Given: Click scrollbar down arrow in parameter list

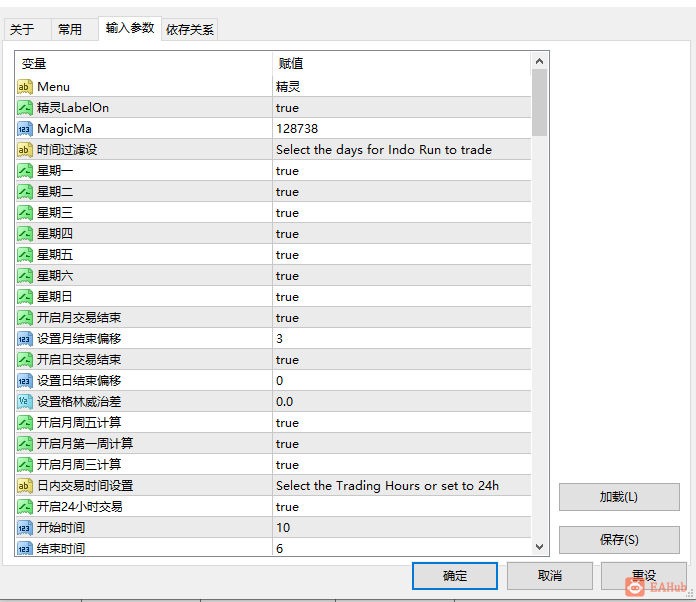Looking at the screenshot, I should tap(539, 547).
